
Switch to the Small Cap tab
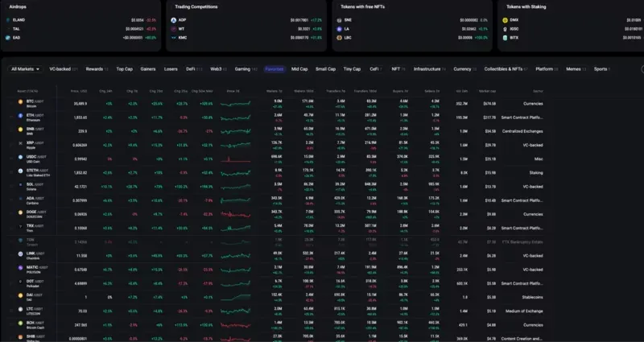pyautogui.click(x=326, y=69)
